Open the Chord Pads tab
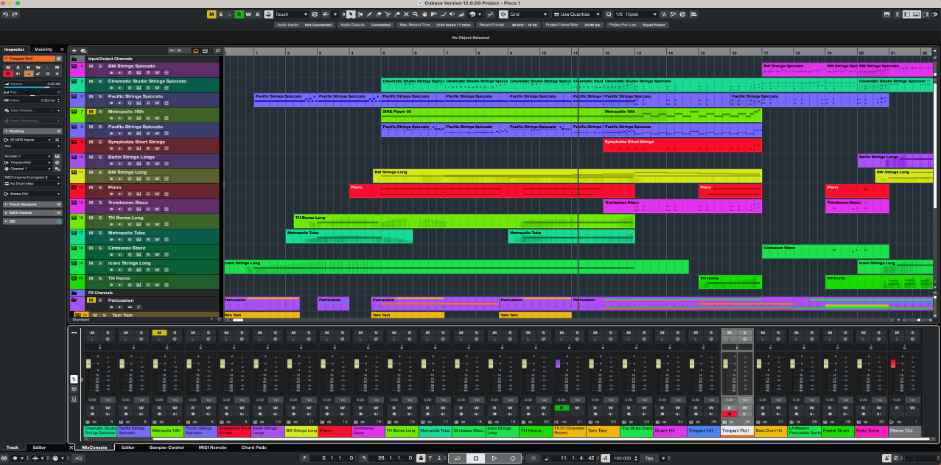 pyautogui.click(x=253, y=448)
